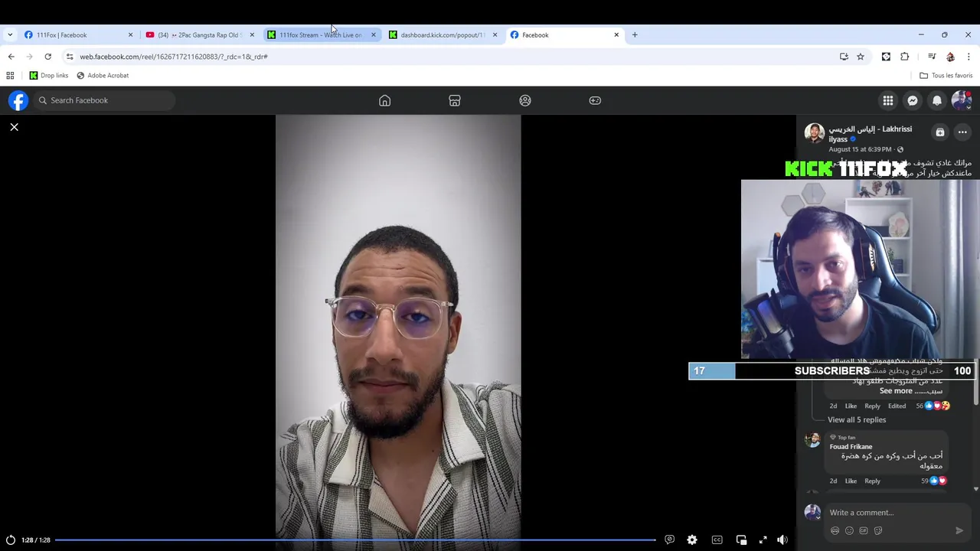Open browser Extensions puzzle icon
Viewport: 980px width, 551px height.
(905, 57)
